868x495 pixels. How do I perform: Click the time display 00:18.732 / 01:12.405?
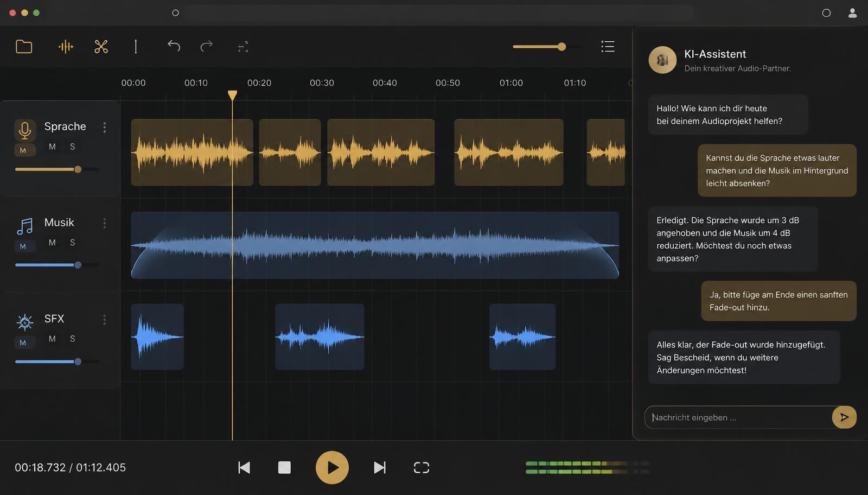click(70, 467)
